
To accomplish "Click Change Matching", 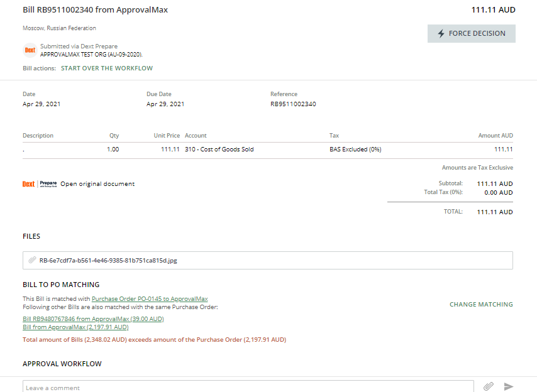I will 481,305.
